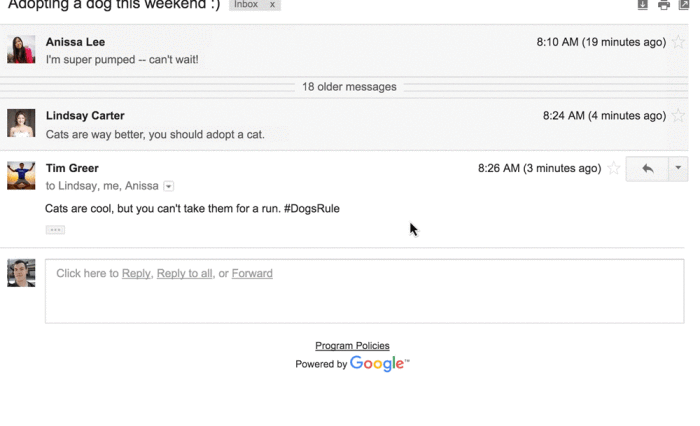Click Lindsay Carter's profile picture

tap(21, 123)
